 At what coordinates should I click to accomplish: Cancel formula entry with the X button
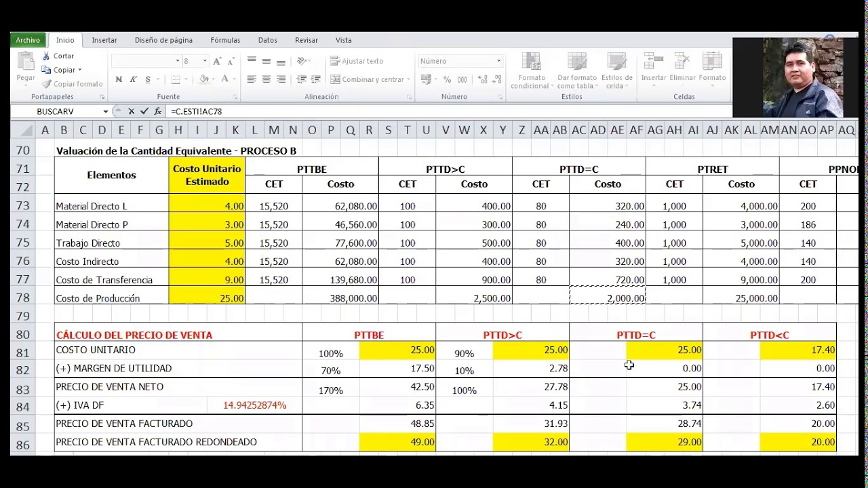pyautogui.click(x=132, y=111)
